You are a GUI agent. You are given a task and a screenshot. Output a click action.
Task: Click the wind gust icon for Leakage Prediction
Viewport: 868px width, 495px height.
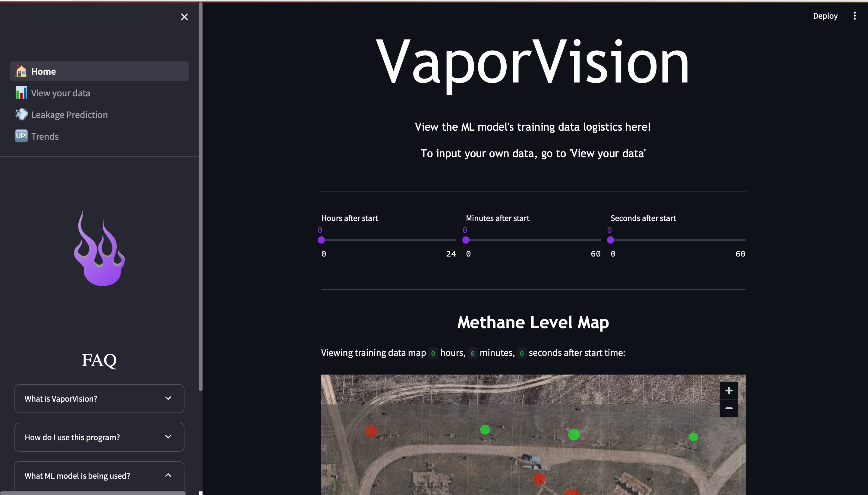[21, 115]
